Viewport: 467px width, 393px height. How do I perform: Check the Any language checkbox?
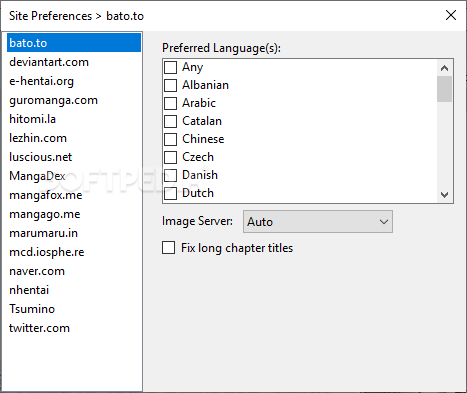[170, 67]
